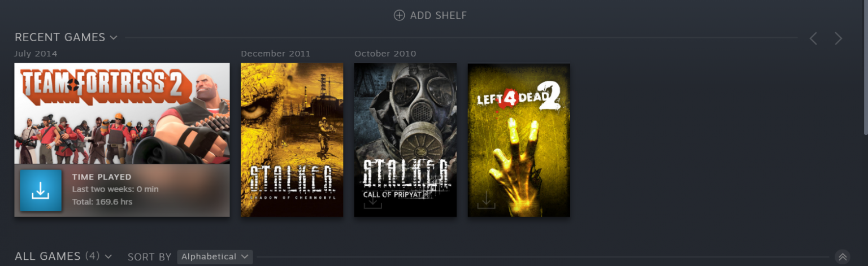Advance shelf with the right arrow
Screen dimensions: 868x266
point(839,38)
